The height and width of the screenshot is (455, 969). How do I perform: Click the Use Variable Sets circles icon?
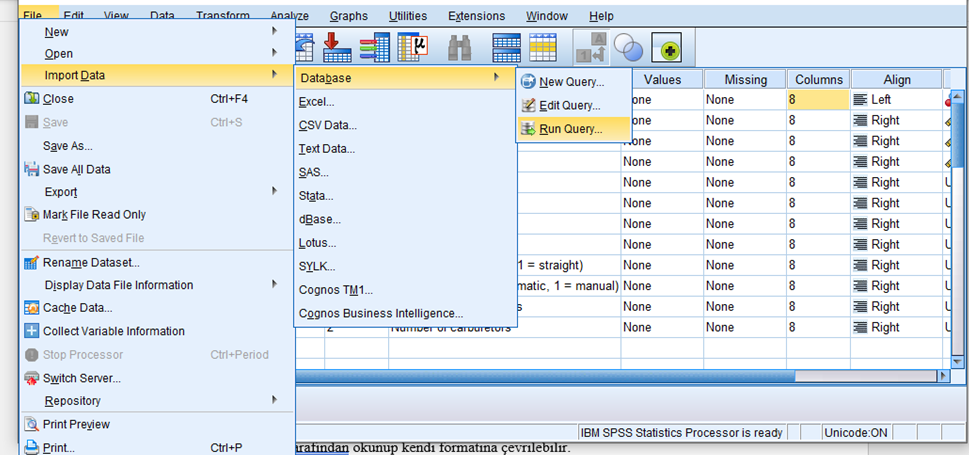tap(628, 48)
